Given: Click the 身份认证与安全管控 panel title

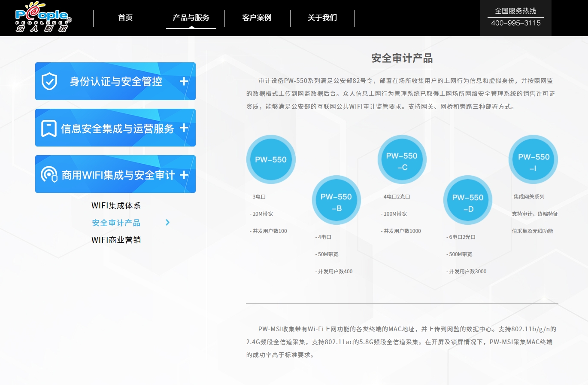Looking at the screenshot, I should pos(116,81).
